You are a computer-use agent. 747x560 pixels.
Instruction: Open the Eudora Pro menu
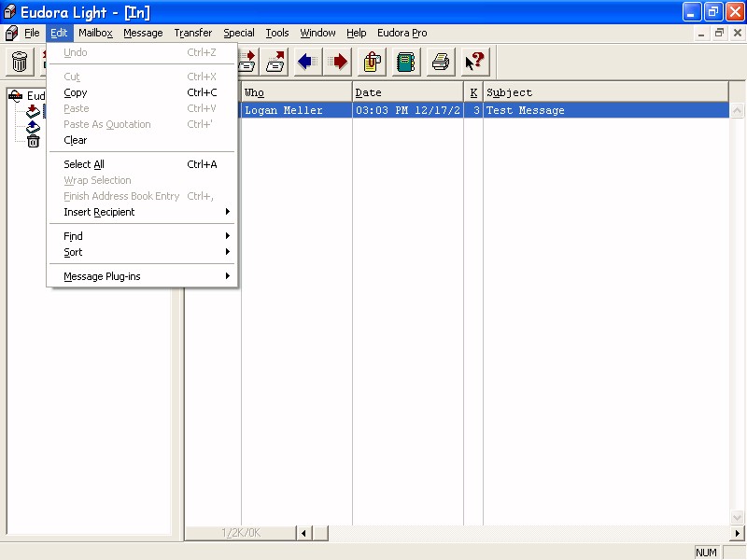[x=402, y=33]
